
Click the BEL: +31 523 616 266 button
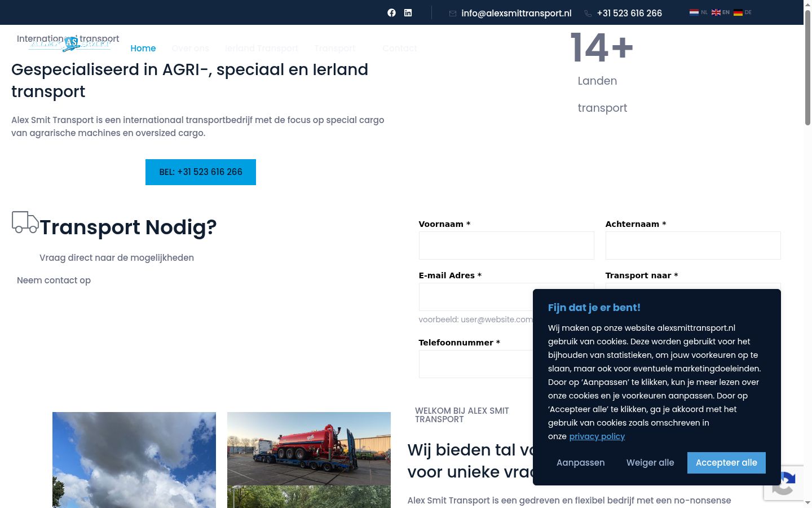[201, 172]
